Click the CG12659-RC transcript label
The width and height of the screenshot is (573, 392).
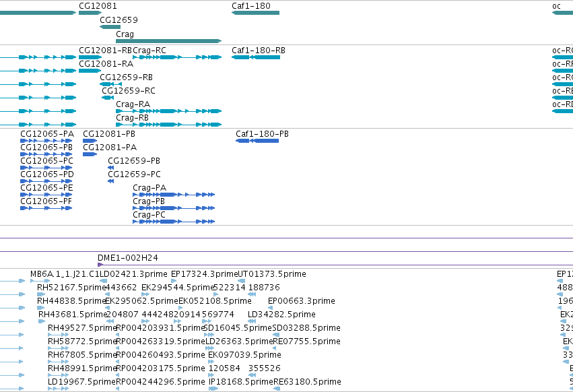pos(128,91)
